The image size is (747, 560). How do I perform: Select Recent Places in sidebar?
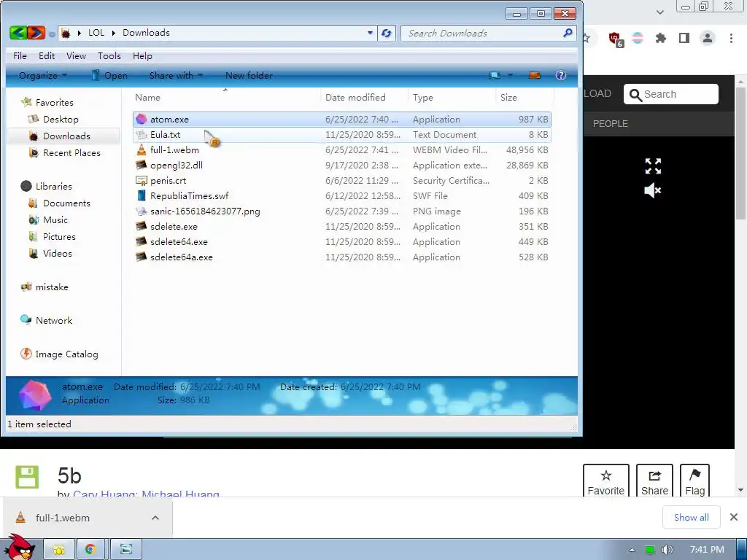[x=71, y=153]
